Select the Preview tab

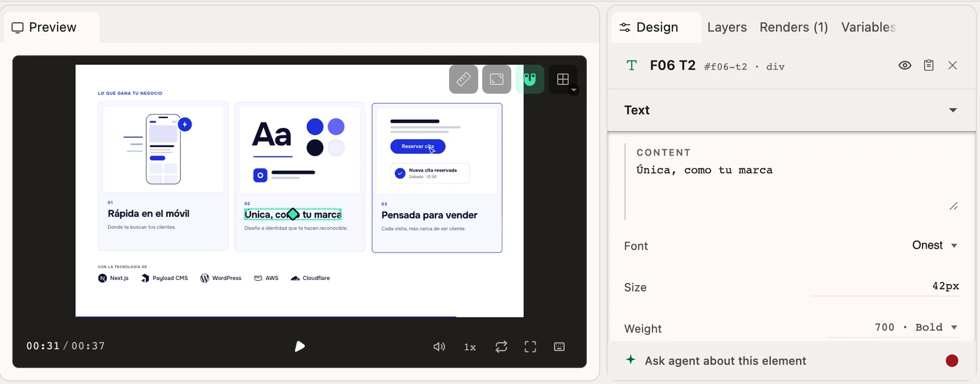[52, 27]
